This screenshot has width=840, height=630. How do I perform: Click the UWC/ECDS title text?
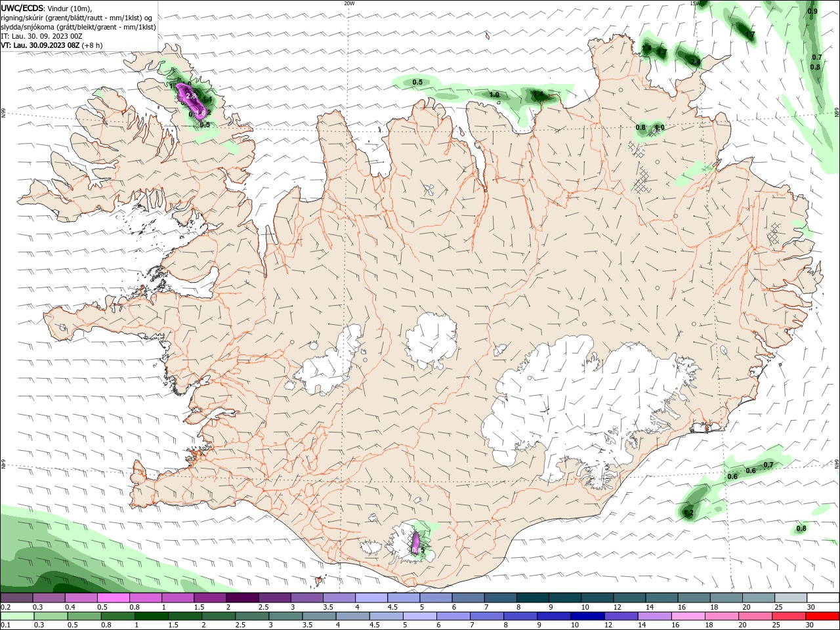click(22, 8)
